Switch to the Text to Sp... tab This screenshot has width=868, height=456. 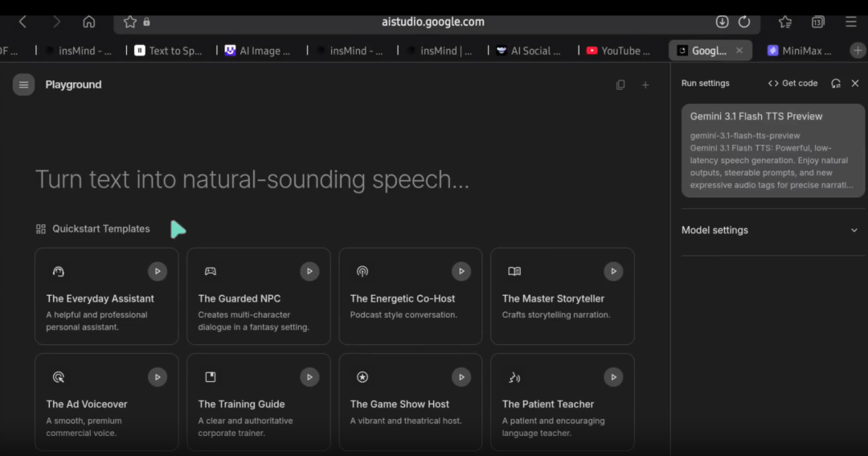tap(169, 51)
